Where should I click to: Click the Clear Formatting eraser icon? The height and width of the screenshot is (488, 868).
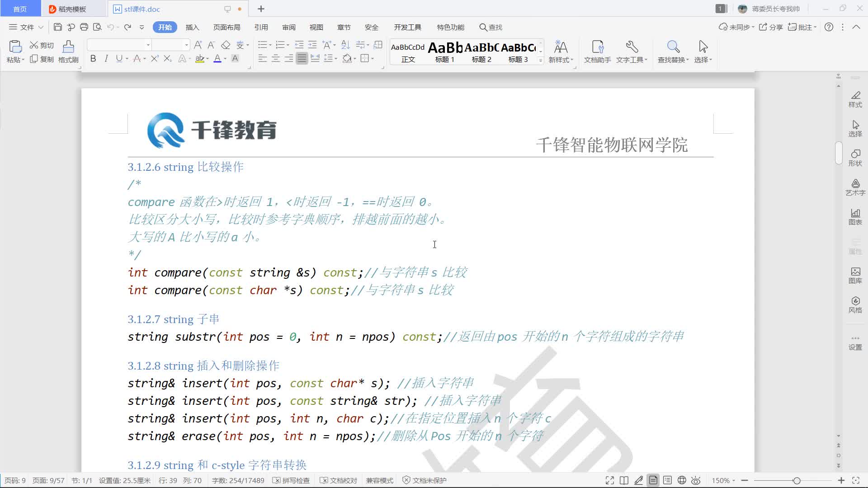click(226, 45)
